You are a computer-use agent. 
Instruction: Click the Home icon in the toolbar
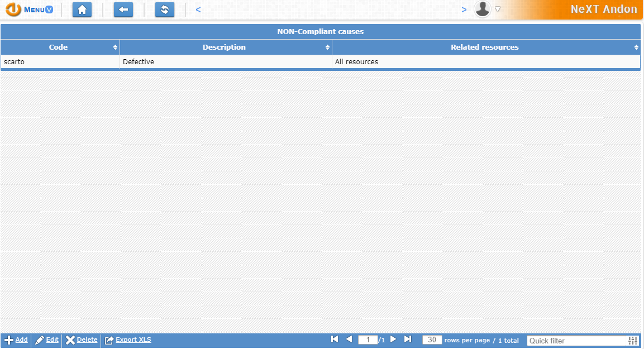[82, 9]
